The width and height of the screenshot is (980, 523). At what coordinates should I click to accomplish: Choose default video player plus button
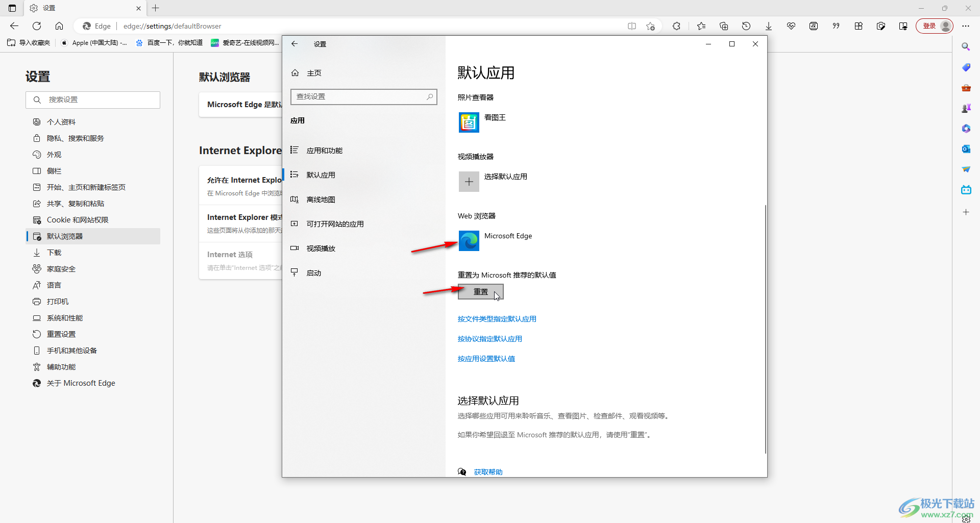click(x=469, y=182)
